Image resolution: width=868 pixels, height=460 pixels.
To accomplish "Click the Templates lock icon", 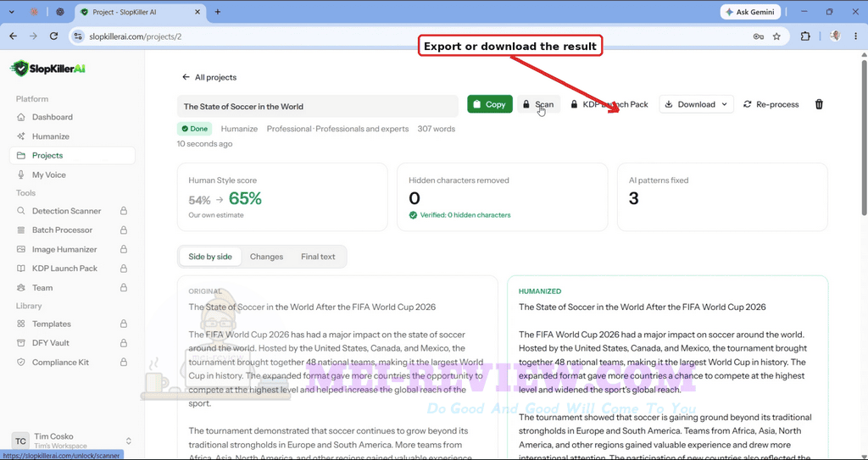I will click(124, 324).
